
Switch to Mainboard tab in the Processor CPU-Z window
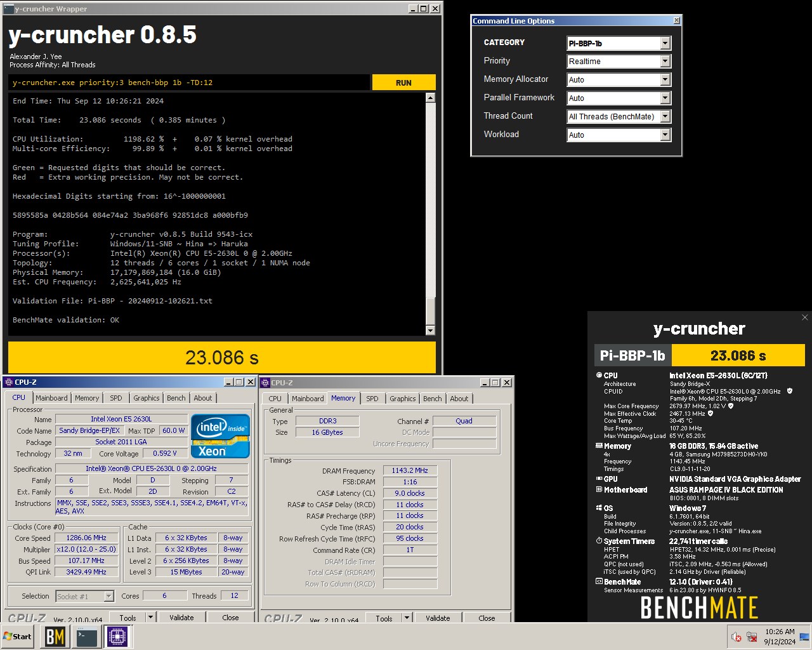click(51, 398)
